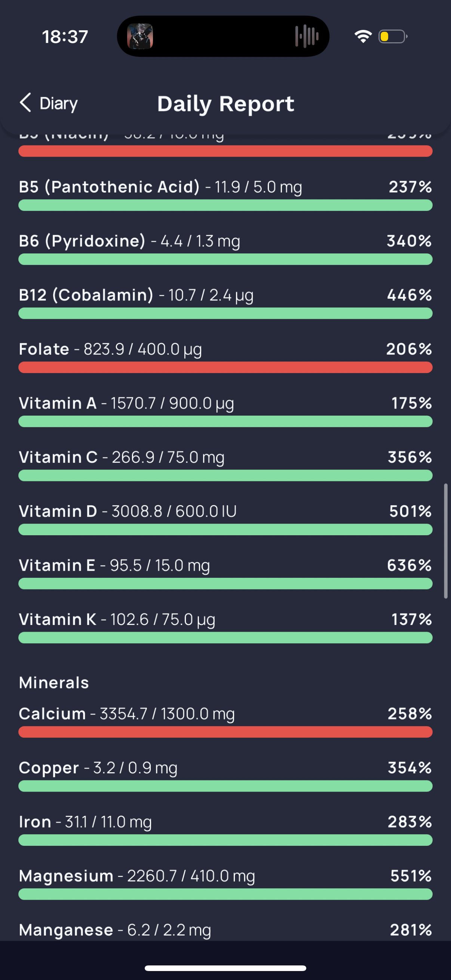
Task: Tap the Wi-Fi status icon
Action: 363,37
